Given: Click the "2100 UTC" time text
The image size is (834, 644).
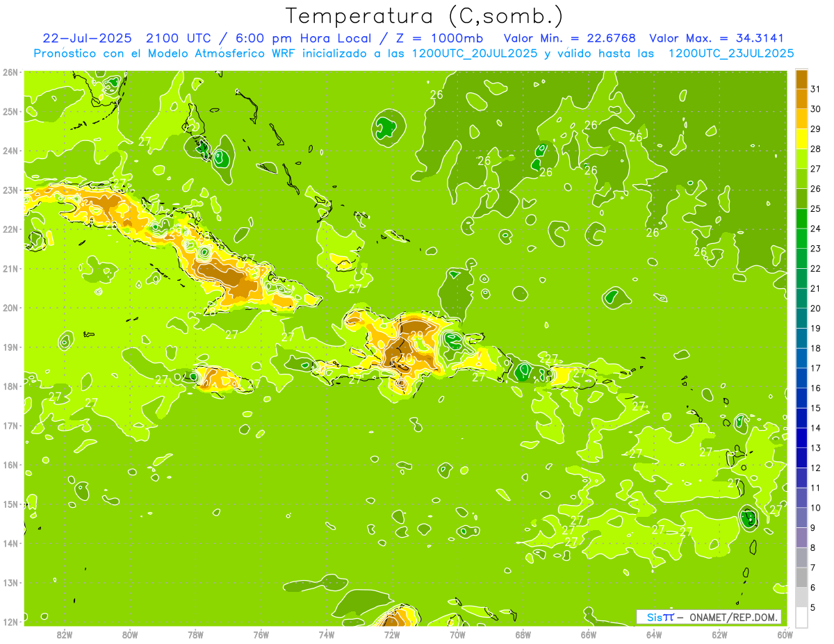Looking at the screenshot, I should tap(178, 38).
